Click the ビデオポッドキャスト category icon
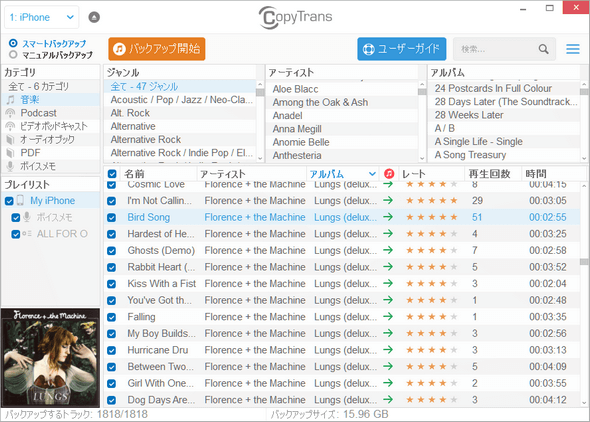This screenshot has height=422, width=590. (x=11, y=126)
